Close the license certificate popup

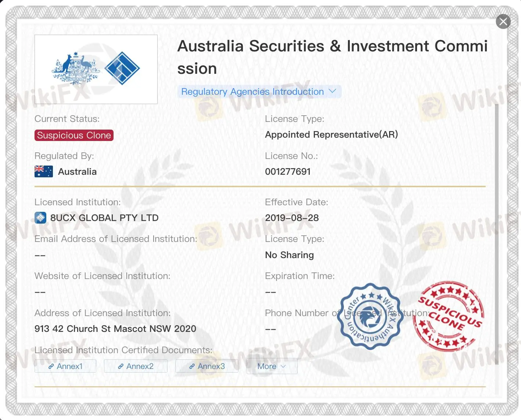503,22
